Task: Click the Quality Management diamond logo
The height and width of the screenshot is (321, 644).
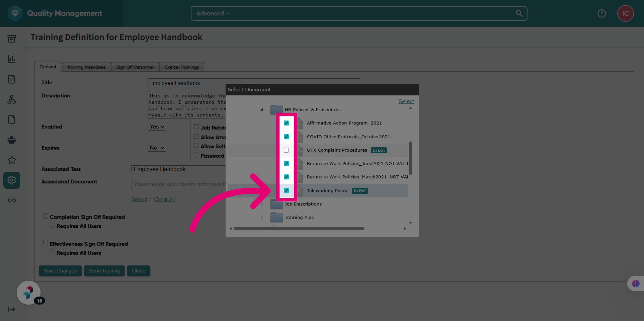Action: (15, 13)
